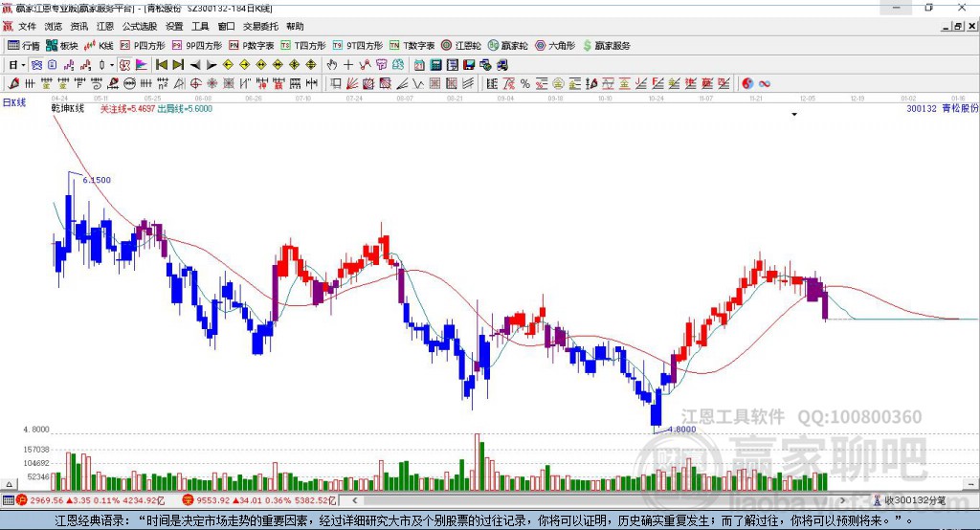Open the 交易委托 menu

pos(260,26)
